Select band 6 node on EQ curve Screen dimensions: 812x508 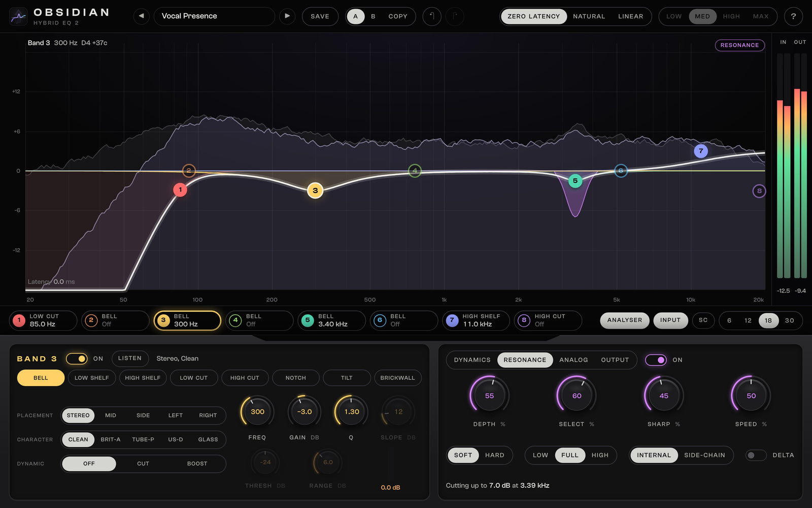click(x=621, y=171)
